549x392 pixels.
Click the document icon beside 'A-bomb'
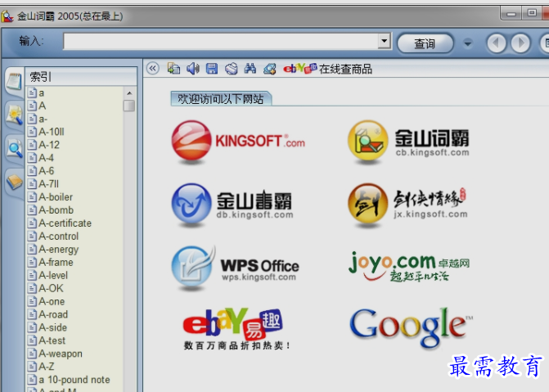point(32,210)
